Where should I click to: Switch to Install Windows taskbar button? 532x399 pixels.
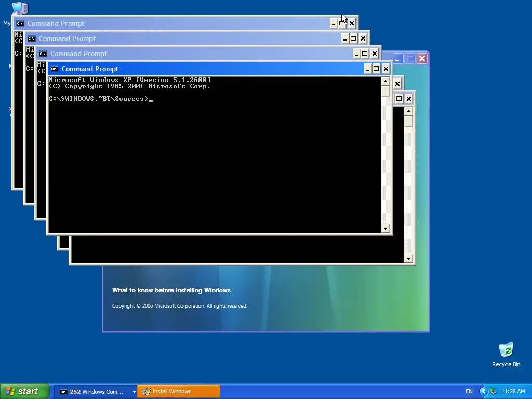[179, 392]
